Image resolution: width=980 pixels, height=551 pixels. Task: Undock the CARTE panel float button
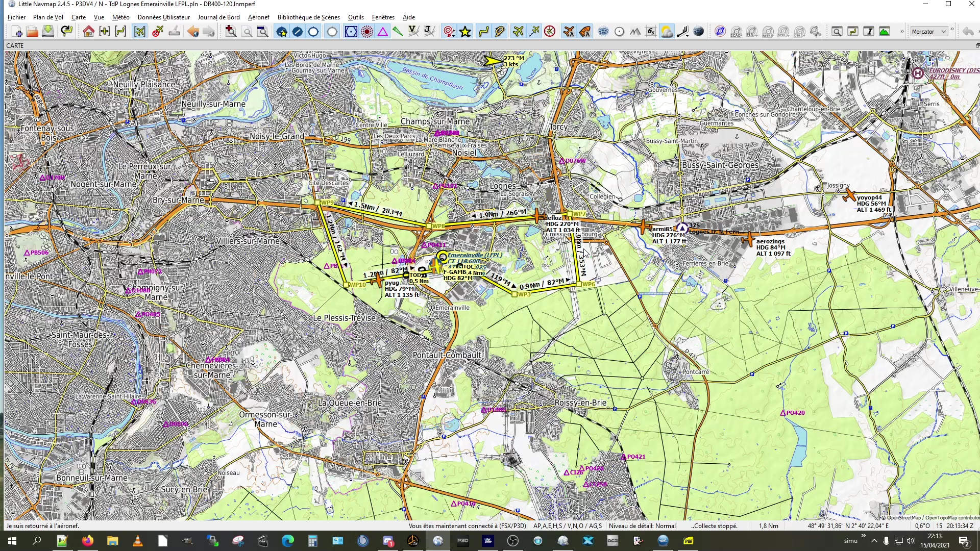pyautogui.click(x=977, y=45)
